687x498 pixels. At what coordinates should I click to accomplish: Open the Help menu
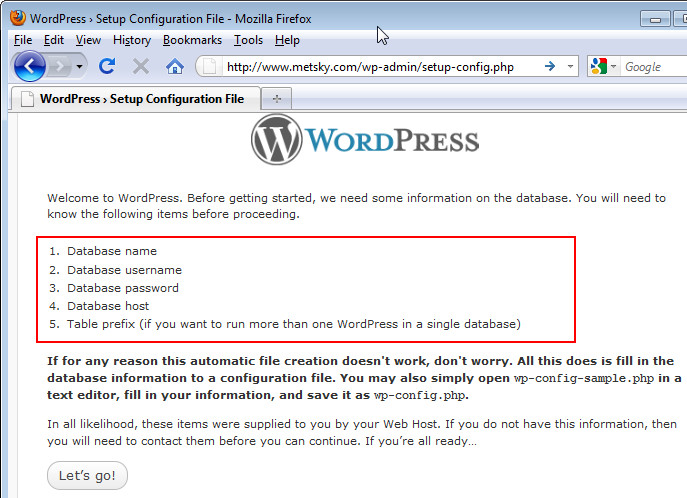(287, 40)
